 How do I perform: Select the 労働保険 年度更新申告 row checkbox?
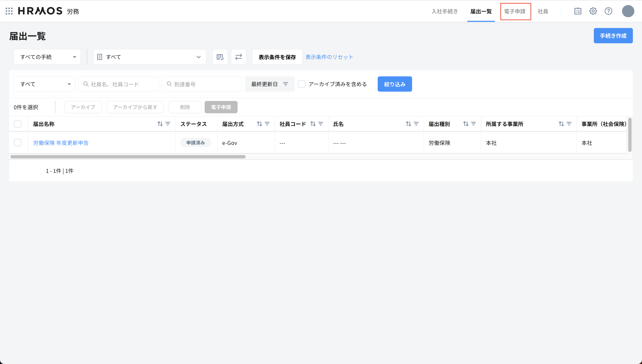(x=17, y=143)
